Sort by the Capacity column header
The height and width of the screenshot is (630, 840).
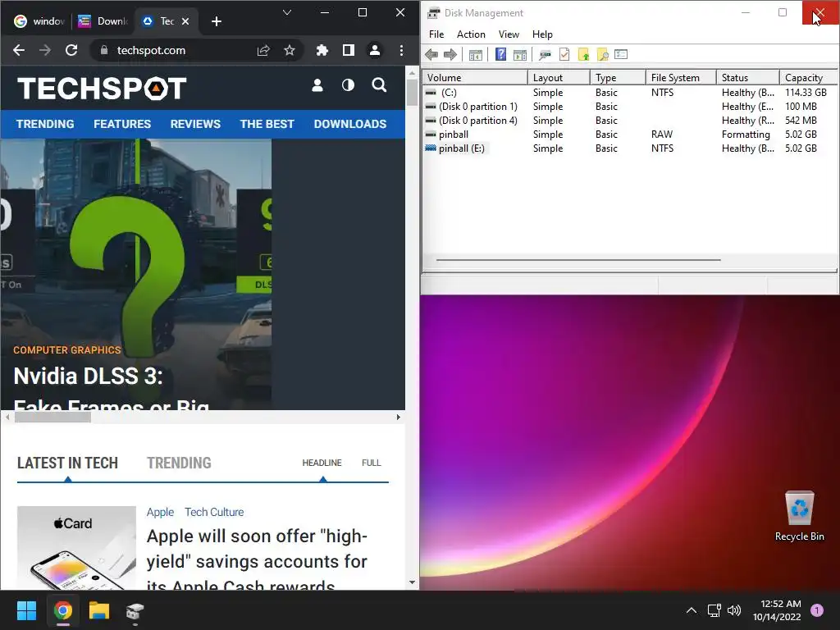coord(809,78)
